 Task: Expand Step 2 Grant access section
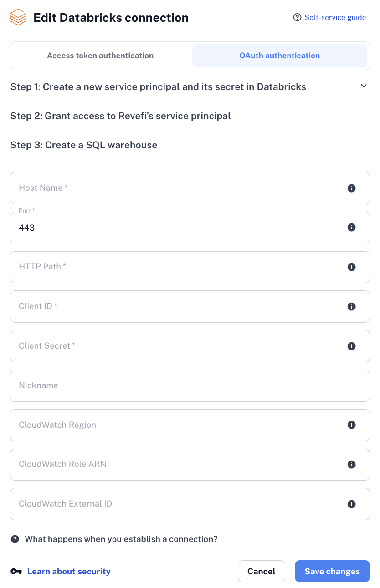point(120,116)
